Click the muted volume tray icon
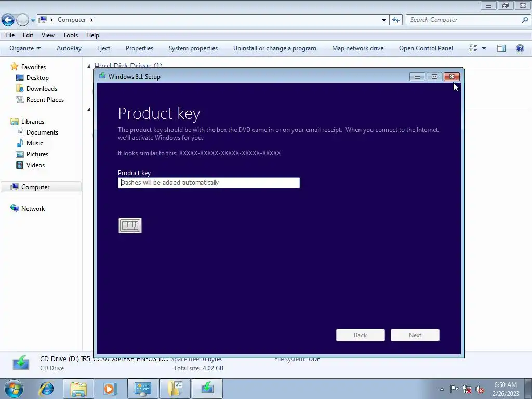532x399 pixels. tap(480, 389)
